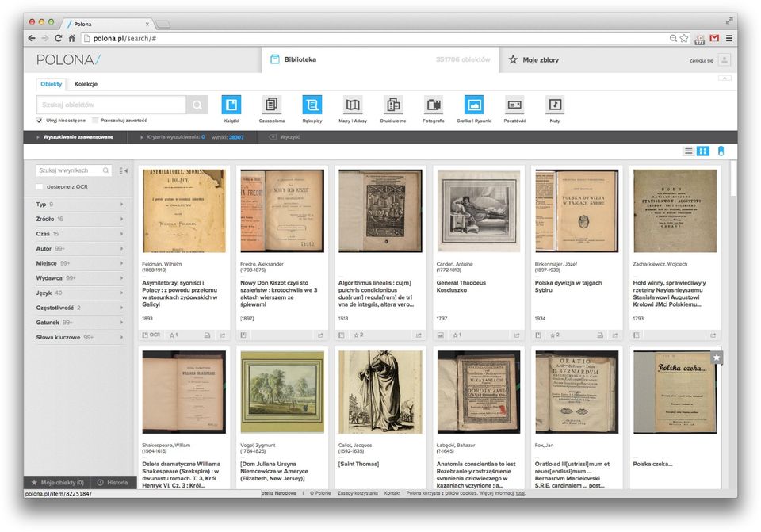Select the Druki ulotne category icon

[x=393, y=105]
